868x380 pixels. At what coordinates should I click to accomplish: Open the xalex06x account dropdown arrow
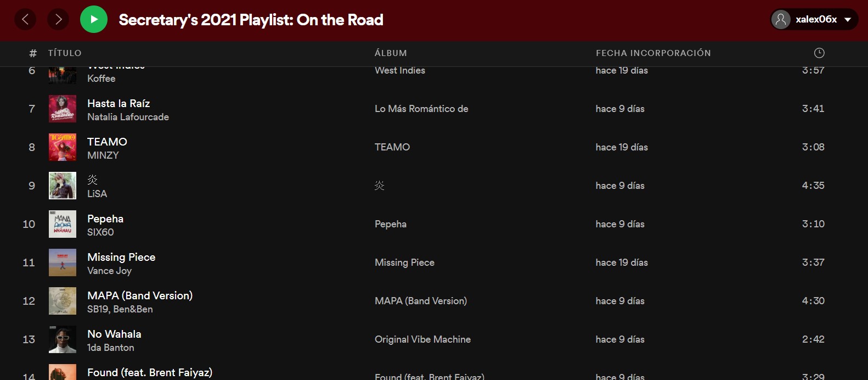[x=848, y=20]
